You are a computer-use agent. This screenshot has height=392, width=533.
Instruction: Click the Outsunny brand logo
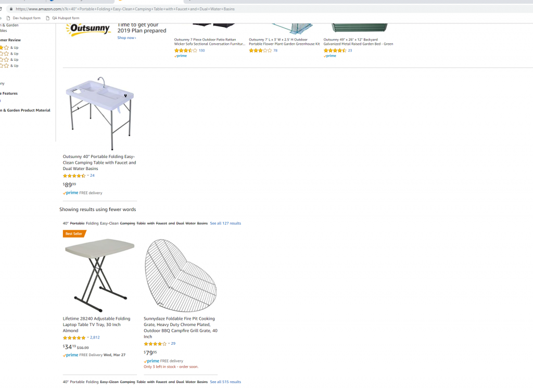(x=88, y=29)
